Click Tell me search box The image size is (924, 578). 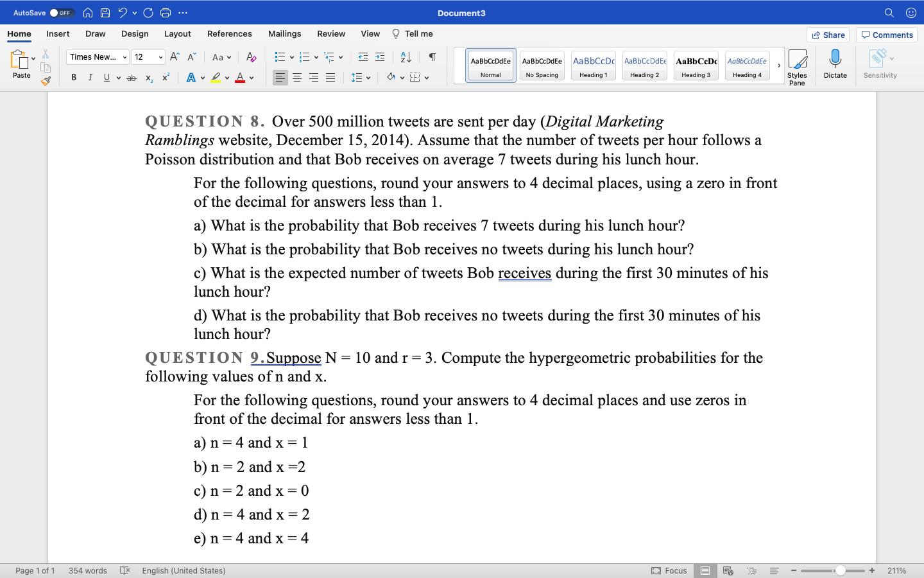(413, 34)
